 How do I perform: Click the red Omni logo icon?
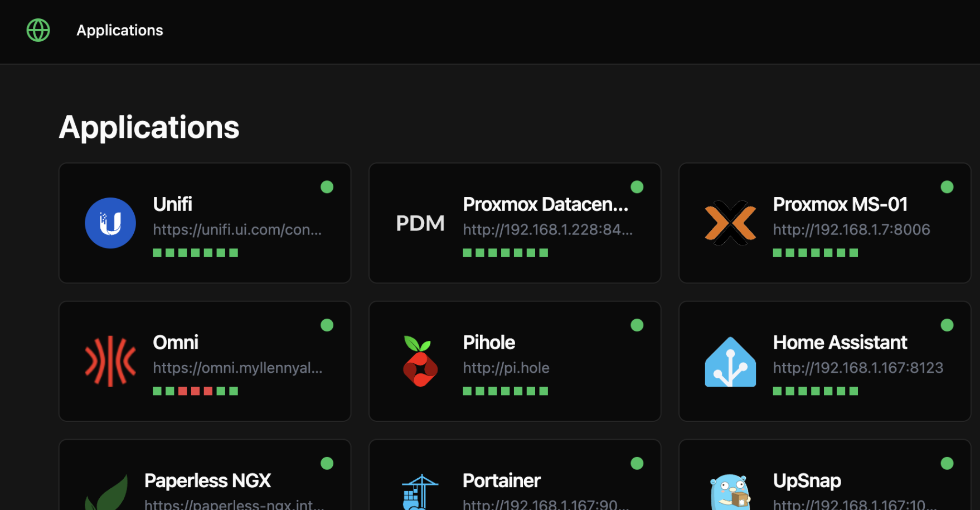110,361
